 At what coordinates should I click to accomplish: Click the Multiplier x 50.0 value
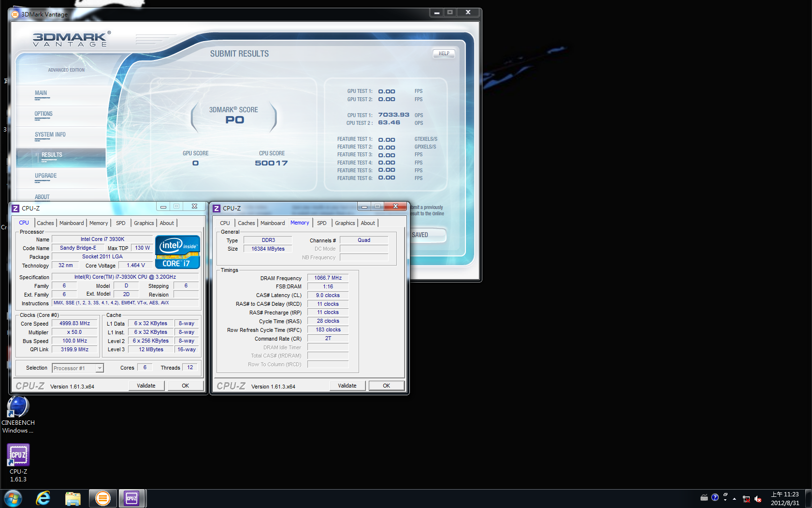[75, 332]
